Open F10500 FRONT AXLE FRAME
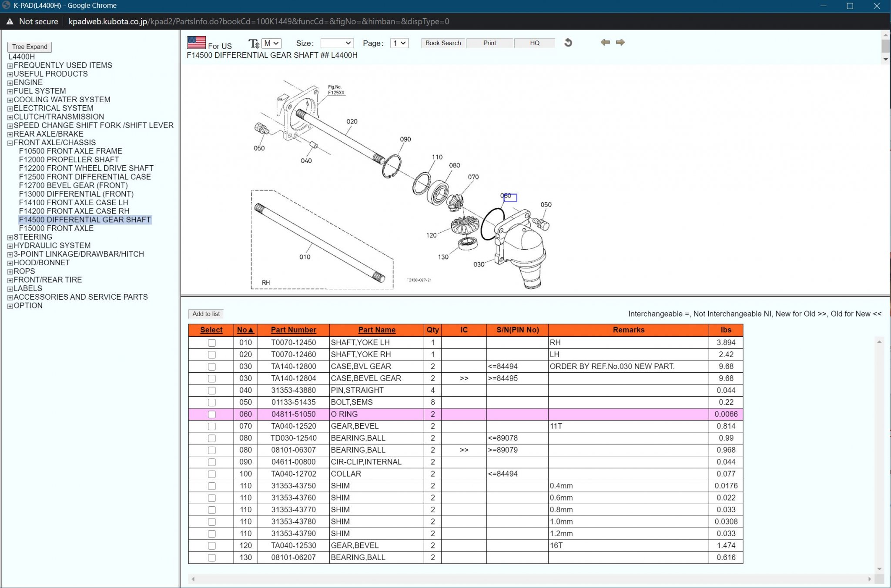 click(70, 151)
